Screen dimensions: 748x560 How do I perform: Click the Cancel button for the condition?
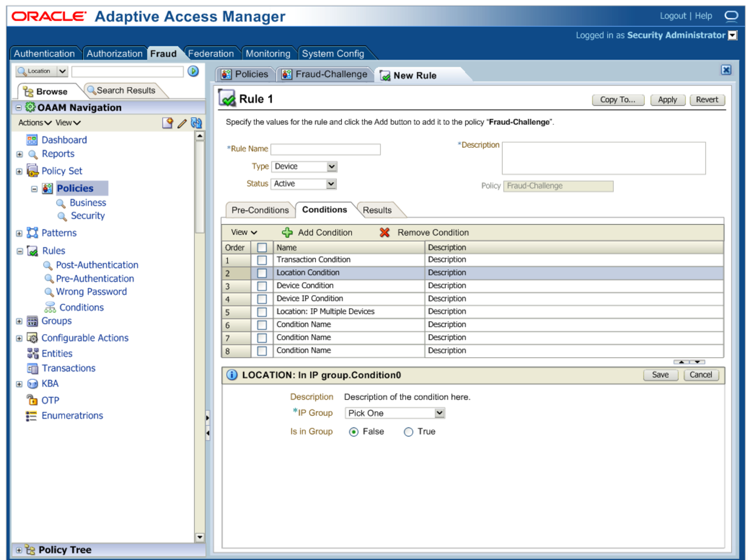coord(701,375)
